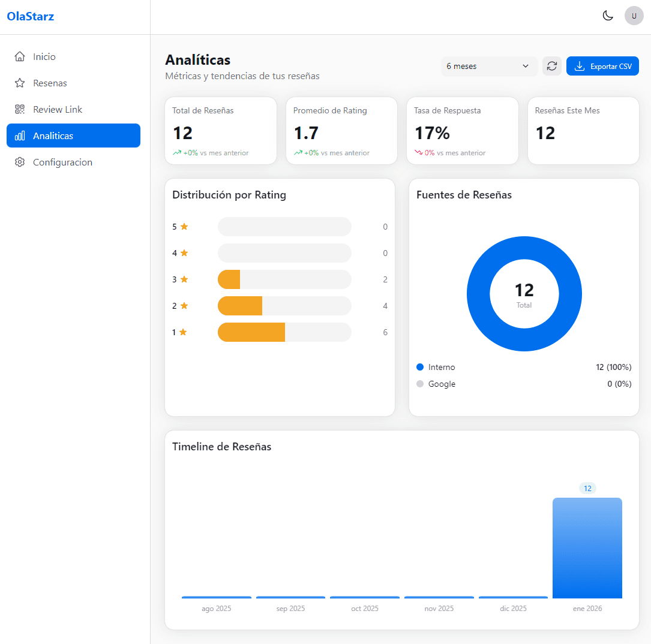Expand the period selector chevron
Screen dimensions: 651x644
525,66
